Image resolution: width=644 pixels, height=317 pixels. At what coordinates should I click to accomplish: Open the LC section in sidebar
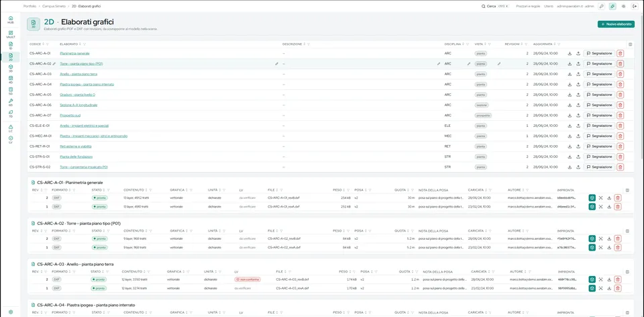click(x=11, y=128)
